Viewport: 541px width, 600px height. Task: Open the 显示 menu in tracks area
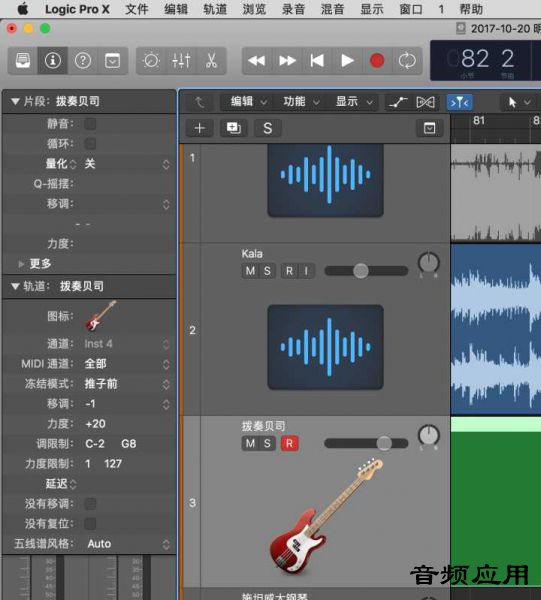[354, 102]
